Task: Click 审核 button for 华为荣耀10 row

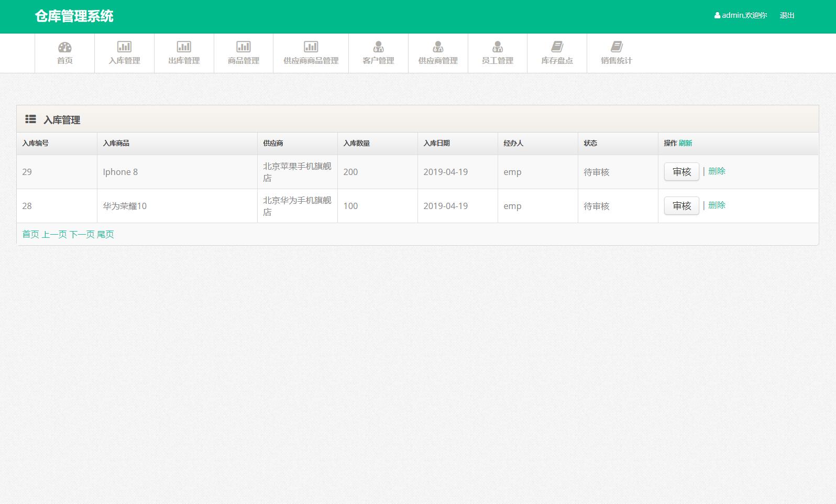Action: click(x=681, y=206)
